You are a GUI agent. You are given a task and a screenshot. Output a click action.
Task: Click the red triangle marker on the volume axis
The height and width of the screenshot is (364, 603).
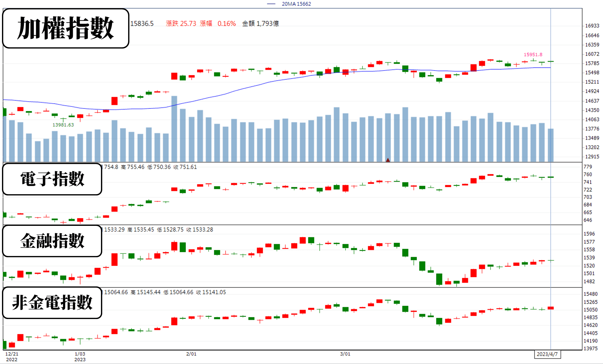pyautogui.click(x=388, y=160)
